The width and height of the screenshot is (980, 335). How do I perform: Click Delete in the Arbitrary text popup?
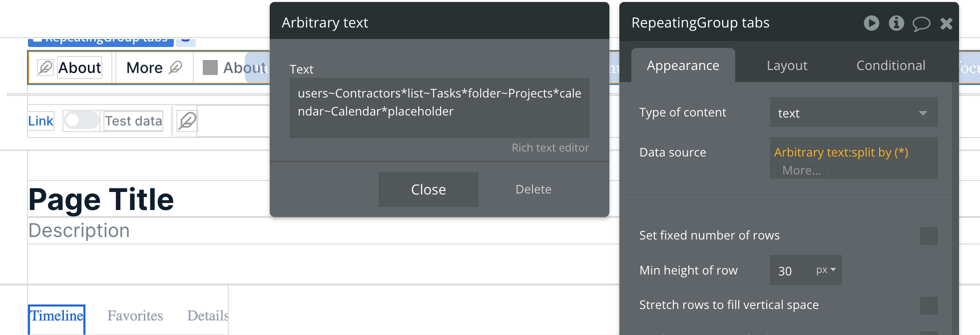pos(533,189)
